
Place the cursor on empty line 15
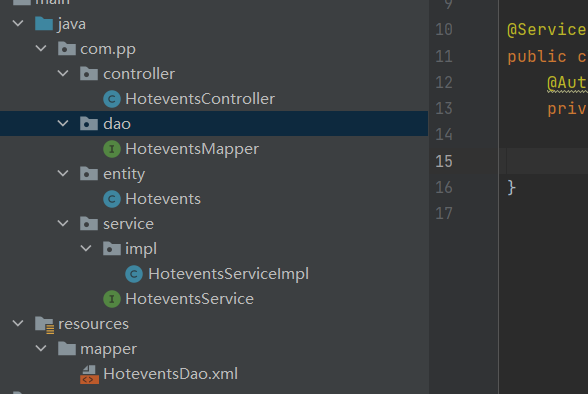(x=544, y=161)
